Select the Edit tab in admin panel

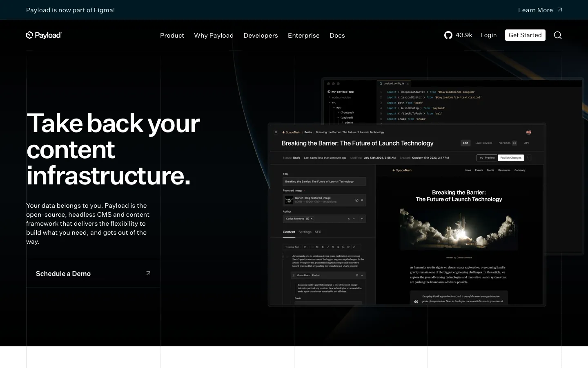point(465,143)
